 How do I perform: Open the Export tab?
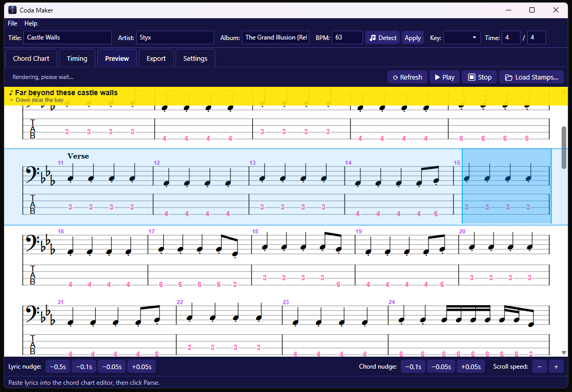point(156,58)
